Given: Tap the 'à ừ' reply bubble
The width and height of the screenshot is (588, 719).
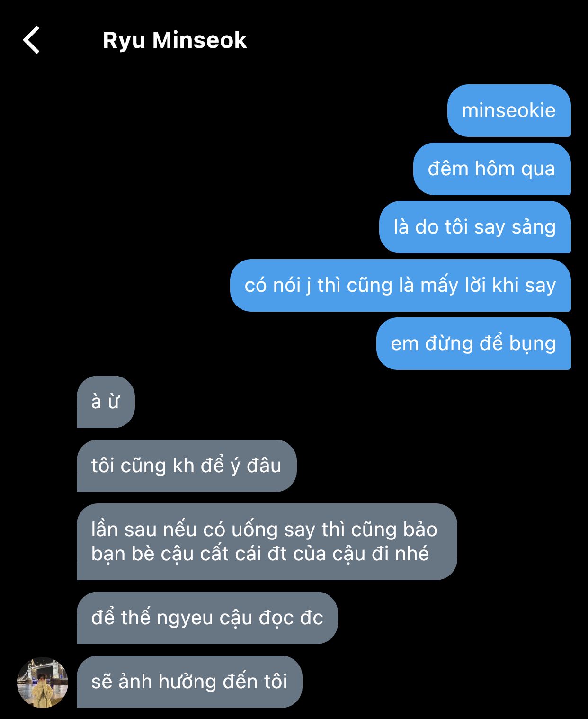Looking at the screenshot, I should point(106,402).
